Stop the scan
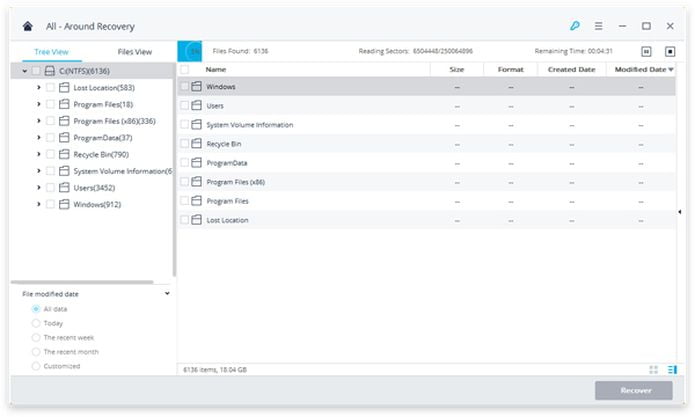The height and width of the screenshot is (417, 695). [x=670, y=51]
